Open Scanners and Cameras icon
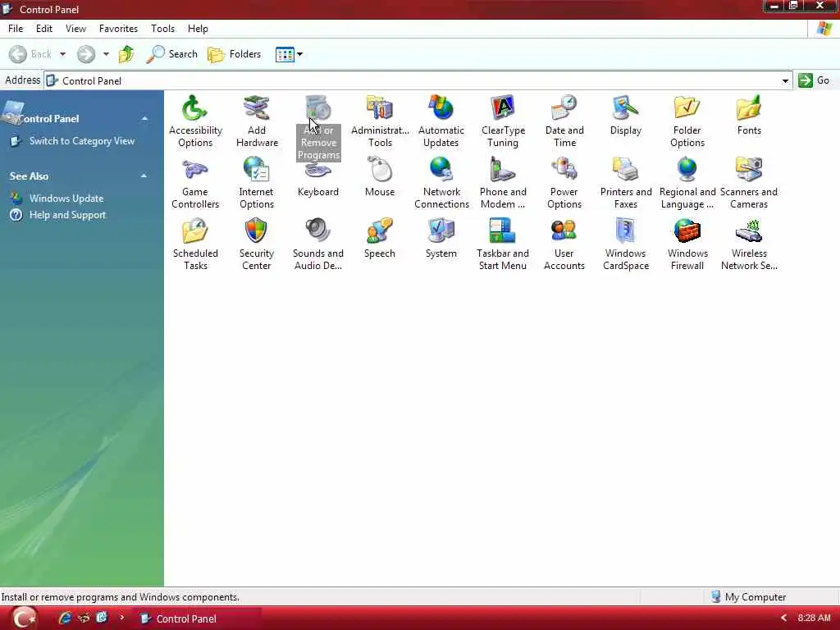This screenshot has width=840, height=630. point(748,183)
